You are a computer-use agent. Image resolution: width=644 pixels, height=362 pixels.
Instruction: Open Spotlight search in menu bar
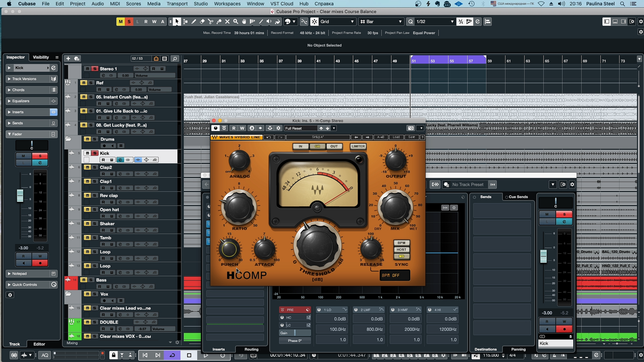tap(623, 4)
